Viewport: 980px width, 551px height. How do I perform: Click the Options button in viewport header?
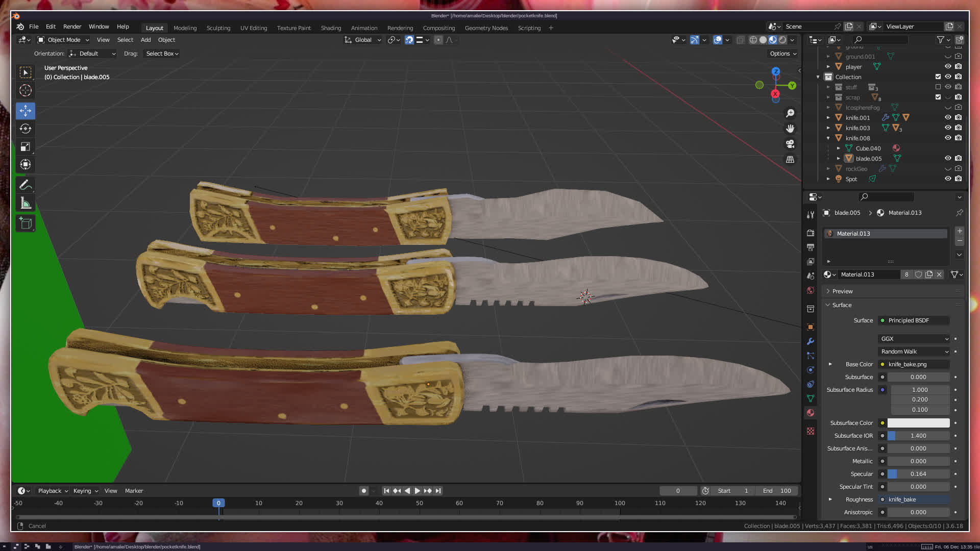pos(782,54)
